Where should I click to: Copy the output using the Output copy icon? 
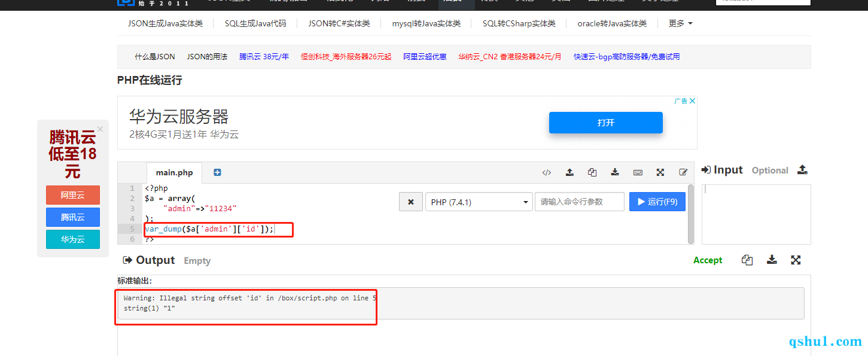click(x=747, y=260)
